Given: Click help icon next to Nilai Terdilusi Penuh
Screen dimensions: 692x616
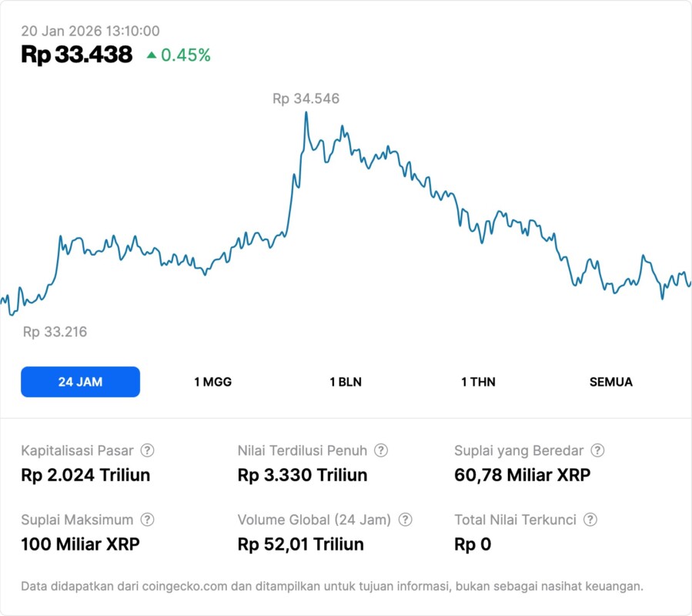Looking at the screenshot, I should 381,450.
